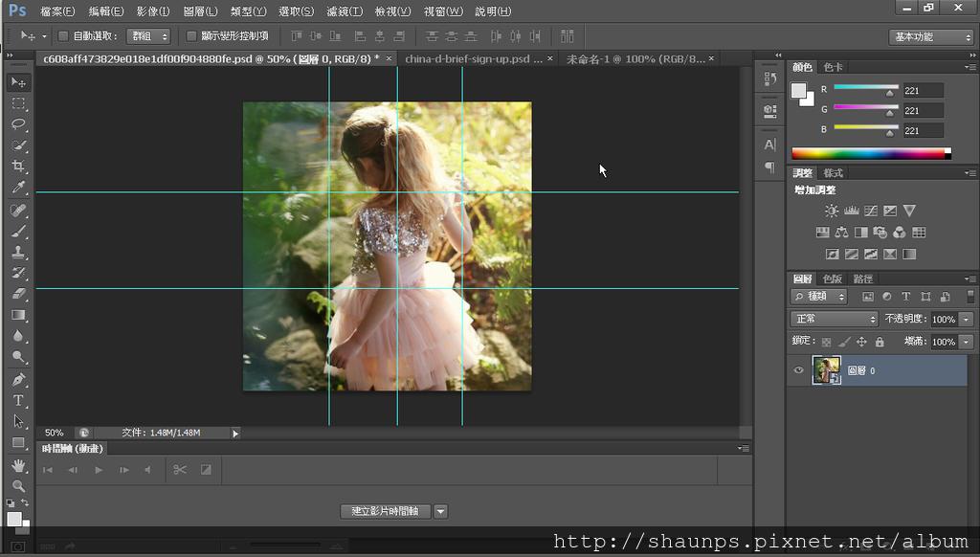The width and height of the screenshot is (980, 557).
Task: Select the Zoom tool in toolbar
Action: (18, 486)
